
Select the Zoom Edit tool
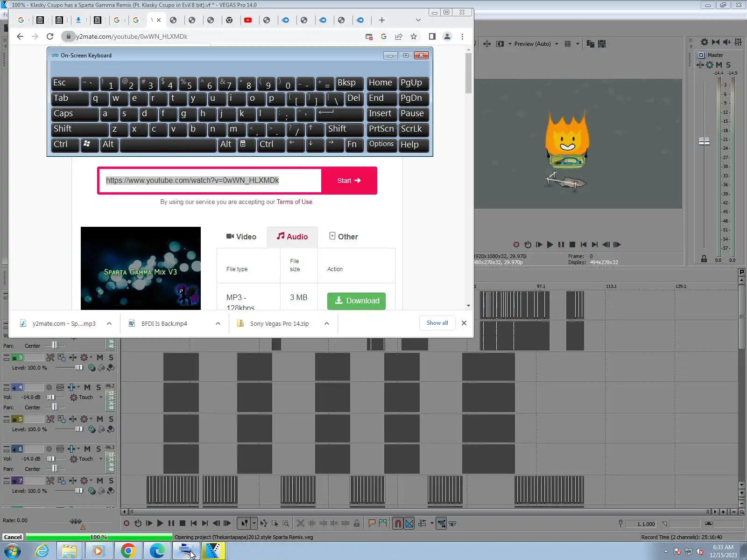tap(286, 523)
